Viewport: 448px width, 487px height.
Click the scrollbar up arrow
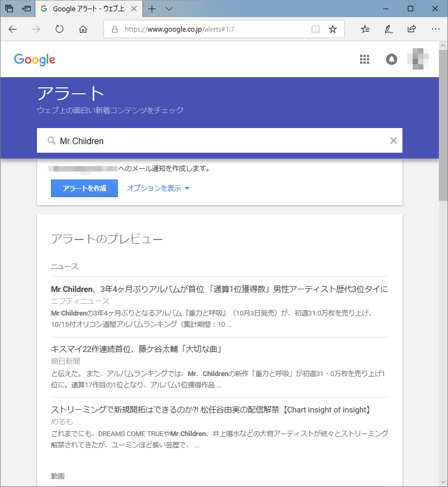click(x=443, y=46)
